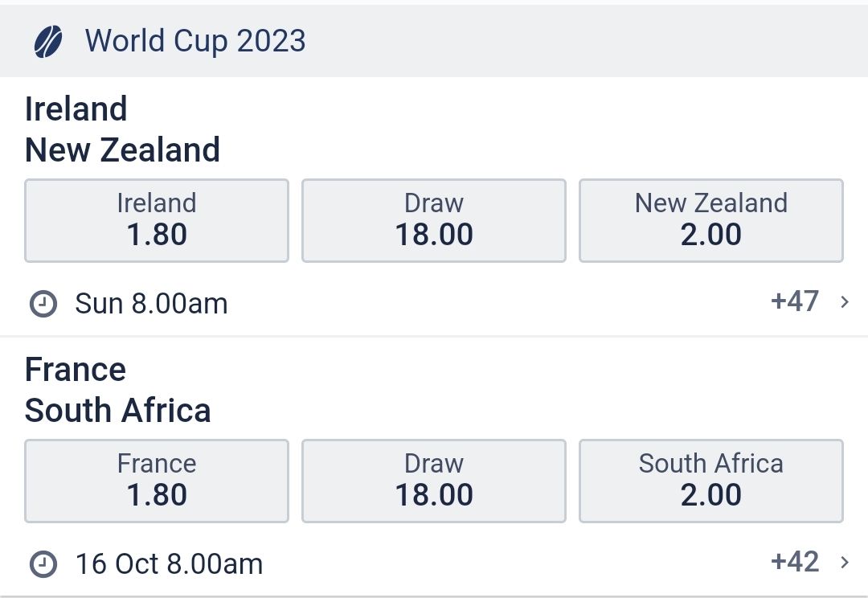The width and height of the screenshot is (868, 598).
Task: Choose France to win at 1.80
Action: (x=157, y=481)
